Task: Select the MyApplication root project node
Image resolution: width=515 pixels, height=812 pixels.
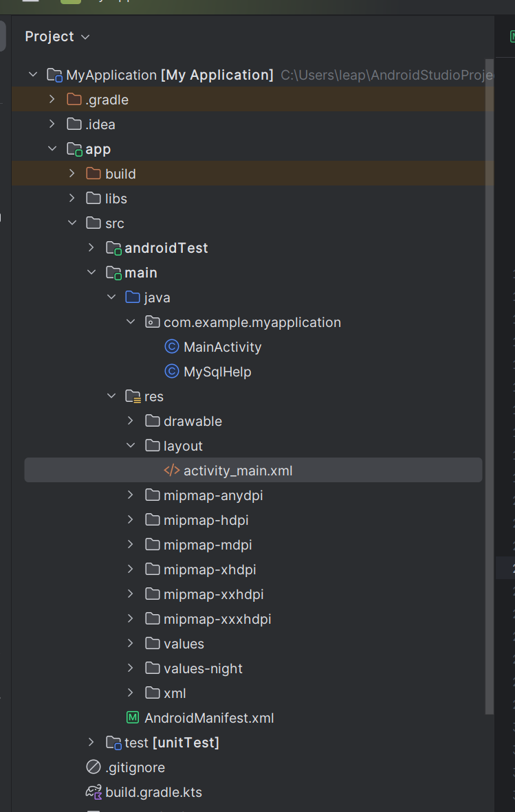Action: coord(169,75)
